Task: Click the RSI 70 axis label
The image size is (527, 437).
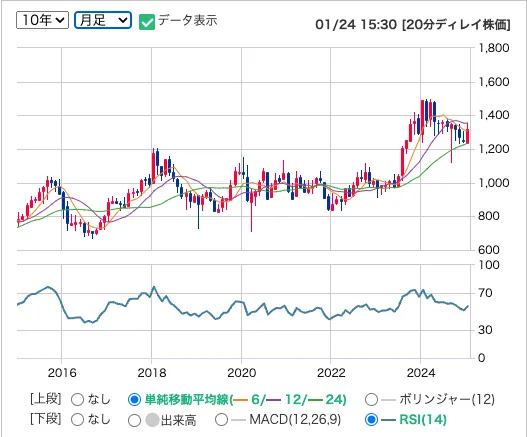Action: click(485, 293)
